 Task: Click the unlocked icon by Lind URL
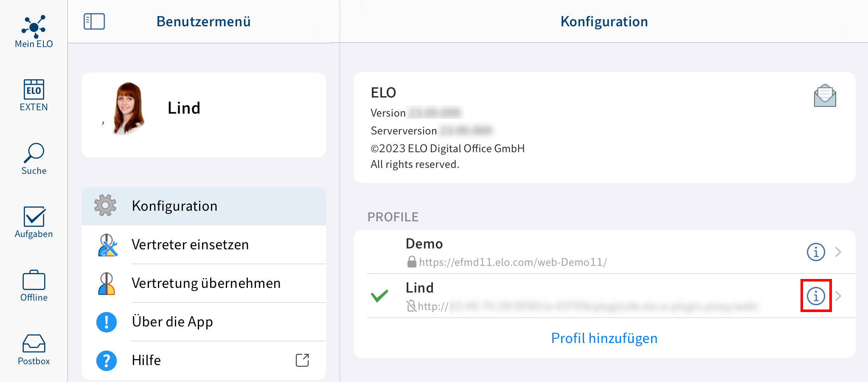click(x=411, y=306)
